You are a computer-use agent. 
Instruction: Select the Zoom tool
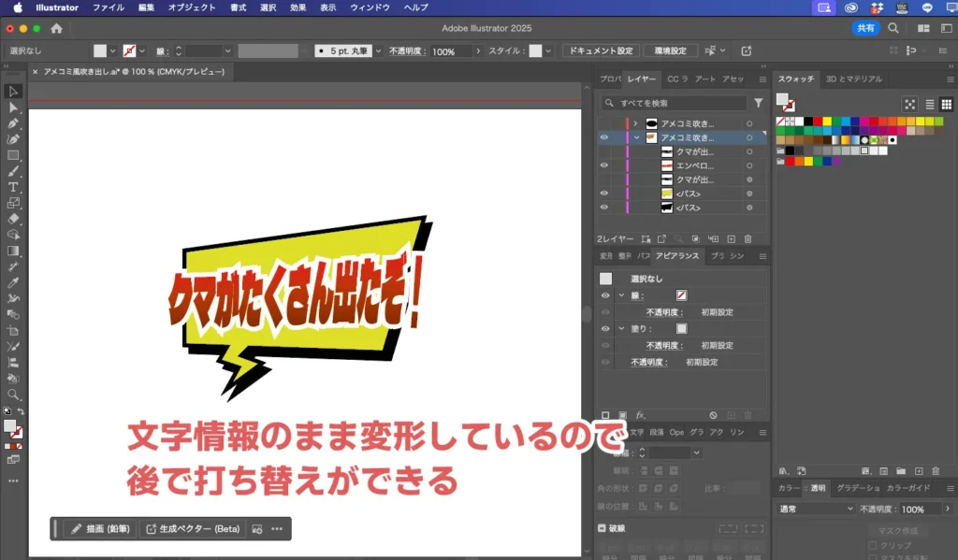tap(13, 393)
